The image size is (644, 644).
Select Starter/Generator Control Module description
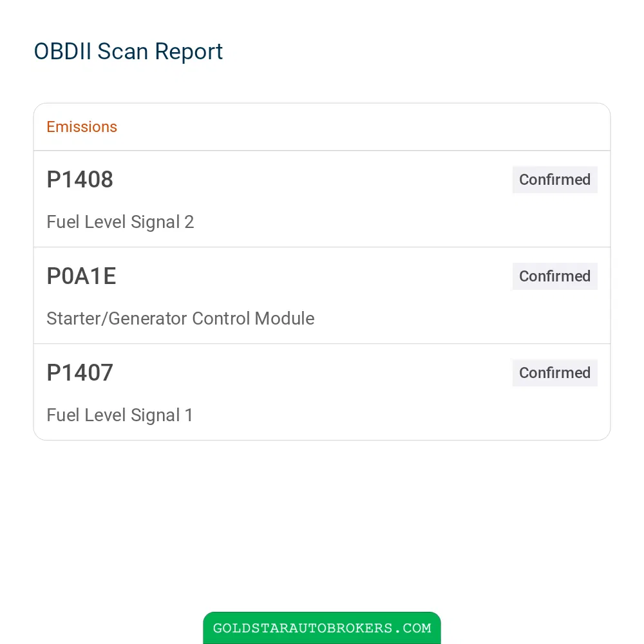click(180, 319)
